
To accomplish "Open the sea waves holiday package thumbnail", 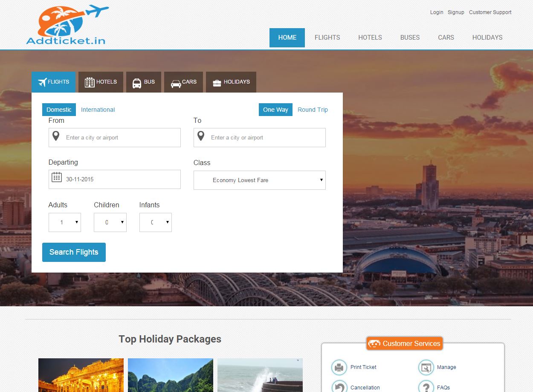I will 260,375.
